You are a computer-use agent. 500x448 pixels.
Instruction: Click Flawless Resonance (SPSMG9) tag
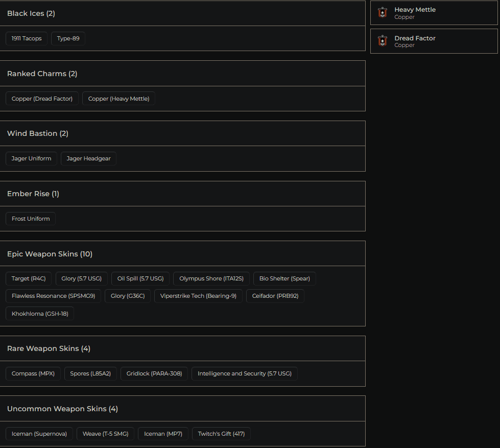(x=53, y=296)
